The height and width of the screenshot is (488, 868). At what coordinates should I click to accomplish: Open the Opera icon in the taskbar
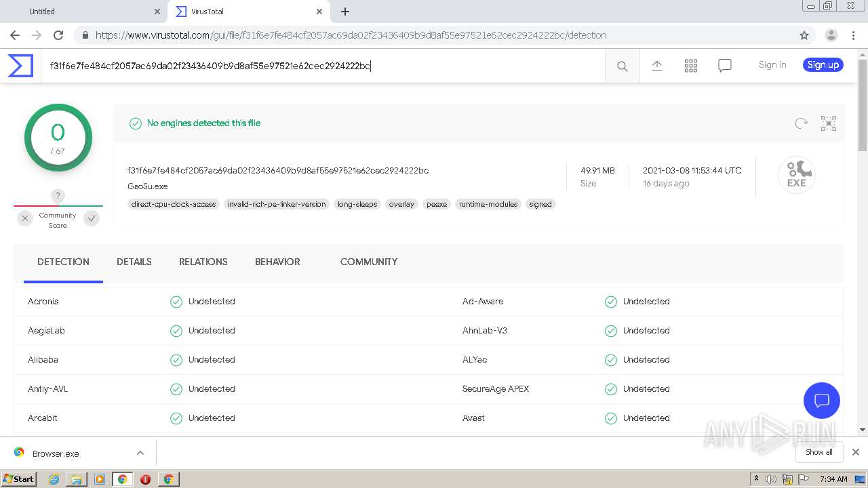145,479
